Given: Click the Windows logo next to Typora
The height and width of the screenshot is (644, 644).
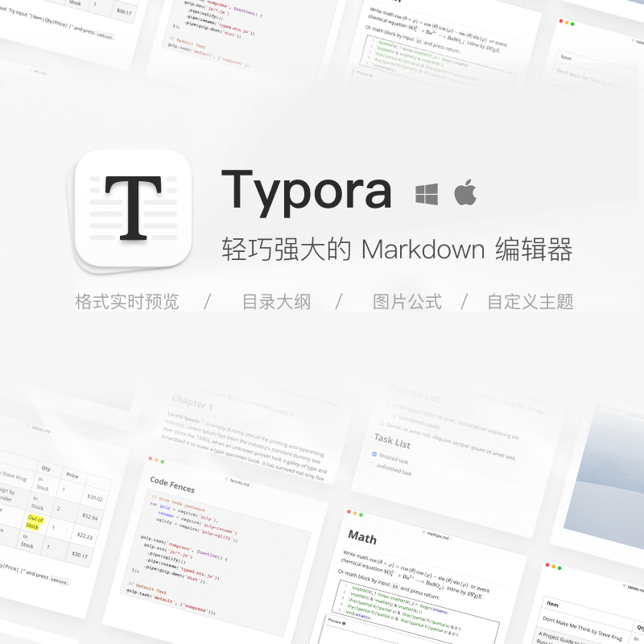Looking at the screenshot, I should click(427, 194).
